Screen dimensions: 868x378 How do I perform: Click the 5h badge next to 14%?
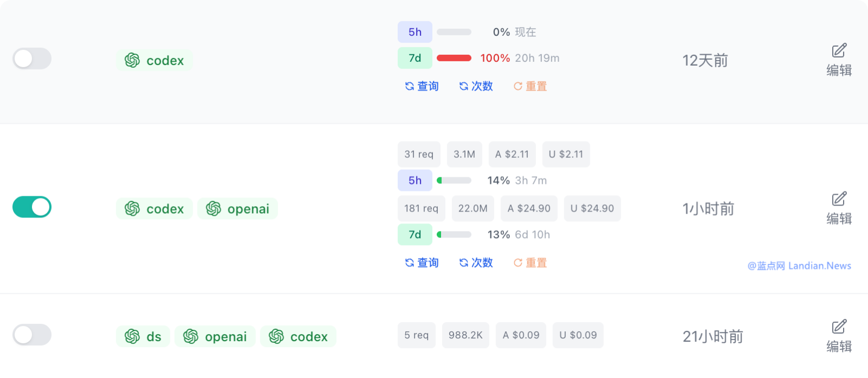[x=415, y=180]
